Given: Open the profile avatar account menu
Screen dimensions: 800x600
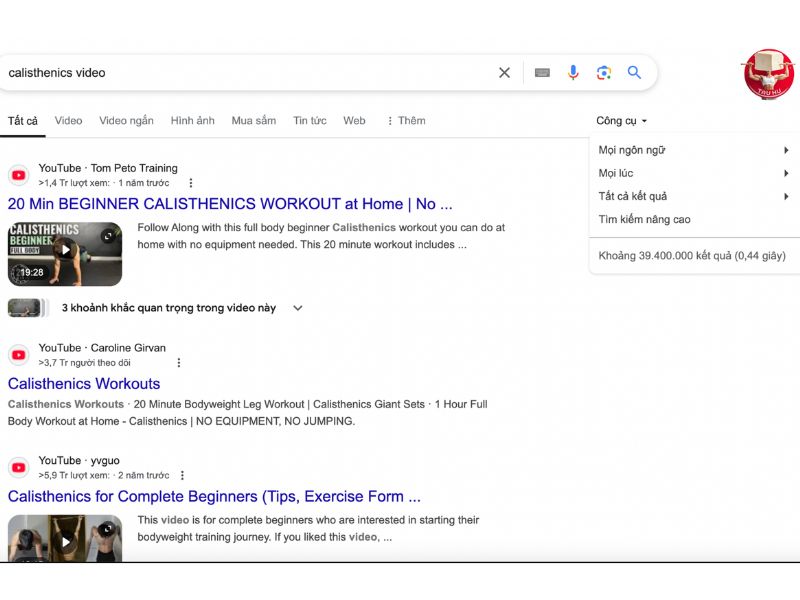Looking at the screenshot, I should coord(769,74).
